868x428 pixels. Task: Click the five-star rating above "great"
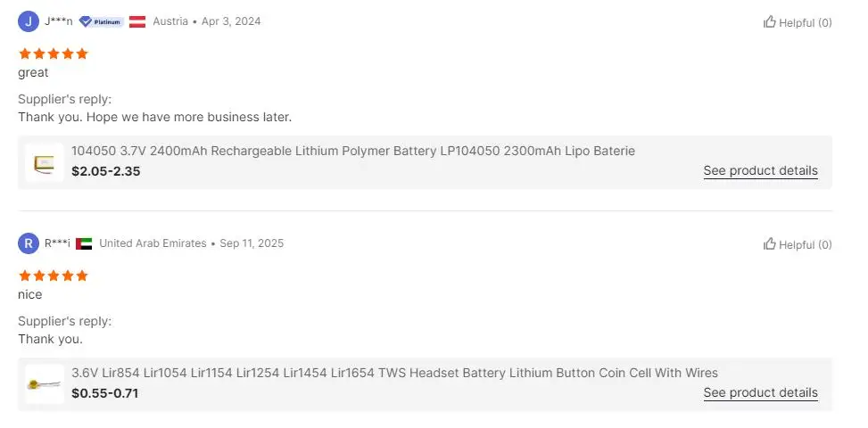point(54,53)
